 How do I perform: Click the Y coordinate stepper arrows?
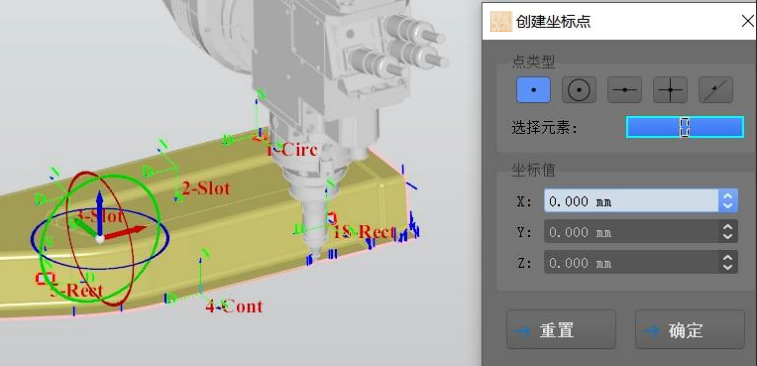(728, 232)
